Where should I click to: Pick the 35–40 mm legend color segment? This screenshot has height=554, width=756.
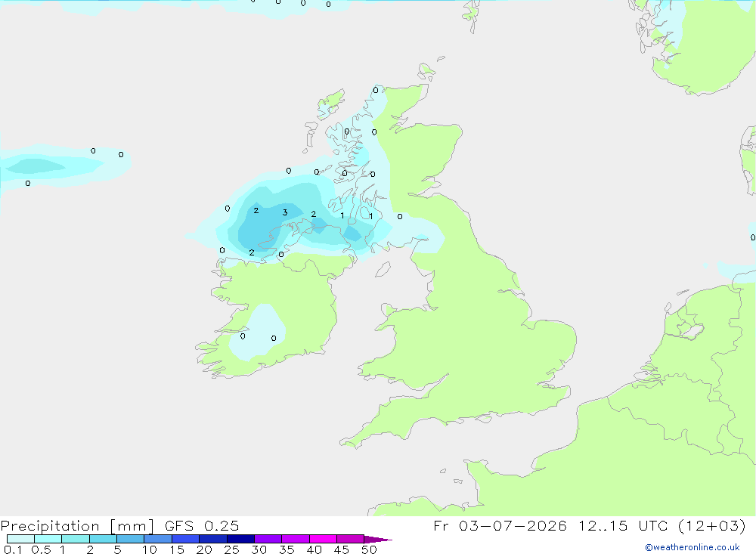tap(296, 539)
